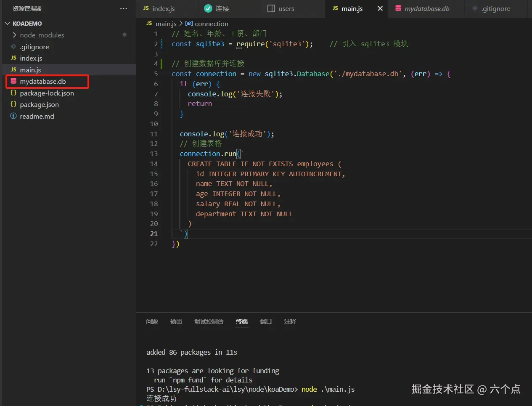
Task: Switch to the mydatabase.db editor tab
Action: [x=427, y=8]
